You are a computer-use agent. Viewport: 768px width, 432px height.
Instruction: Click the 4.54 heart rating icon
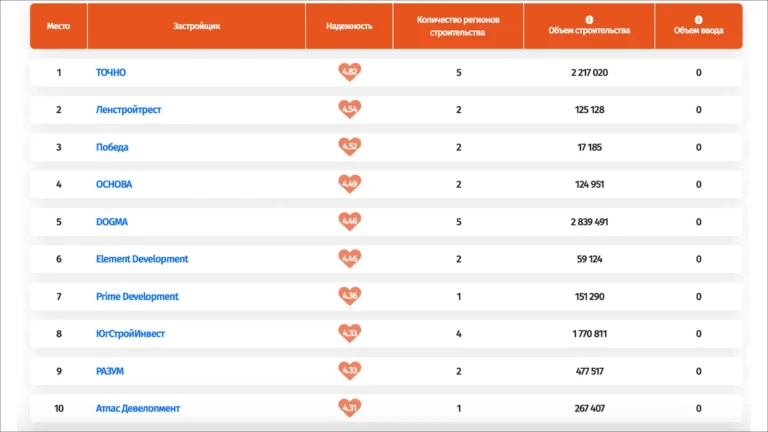tap(349, 109)
